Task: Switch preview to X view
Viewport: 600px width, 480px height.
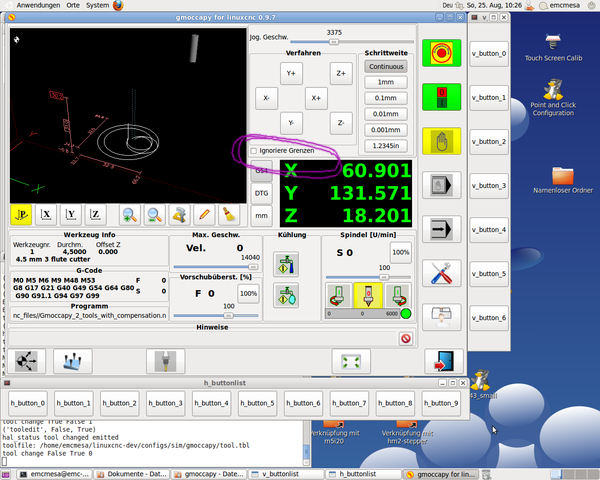Action: [x=46, y=215]
